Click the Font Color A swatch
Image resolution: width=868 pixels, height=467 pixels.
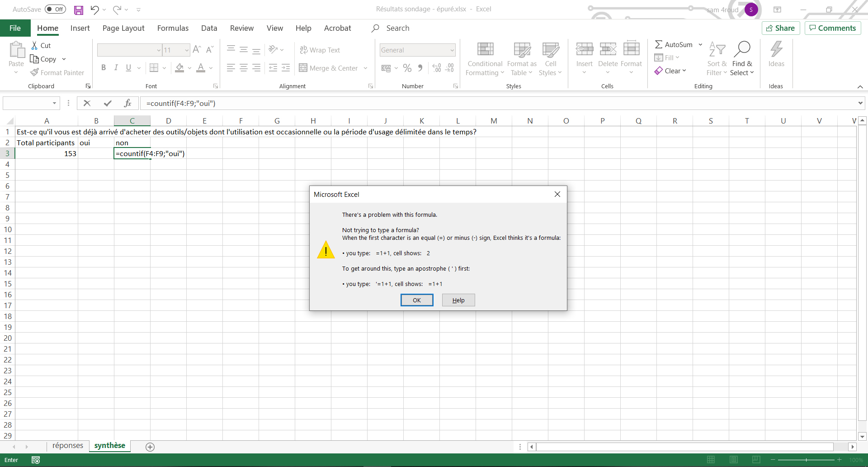pyautogui.click(x=201, y=68)
